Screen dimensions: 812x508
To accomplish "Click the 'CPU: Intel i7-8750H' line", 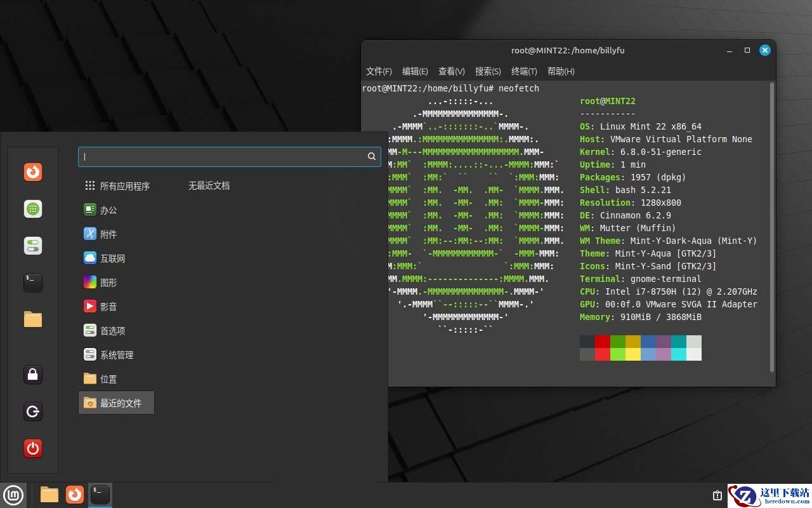I will pos(669,291).
